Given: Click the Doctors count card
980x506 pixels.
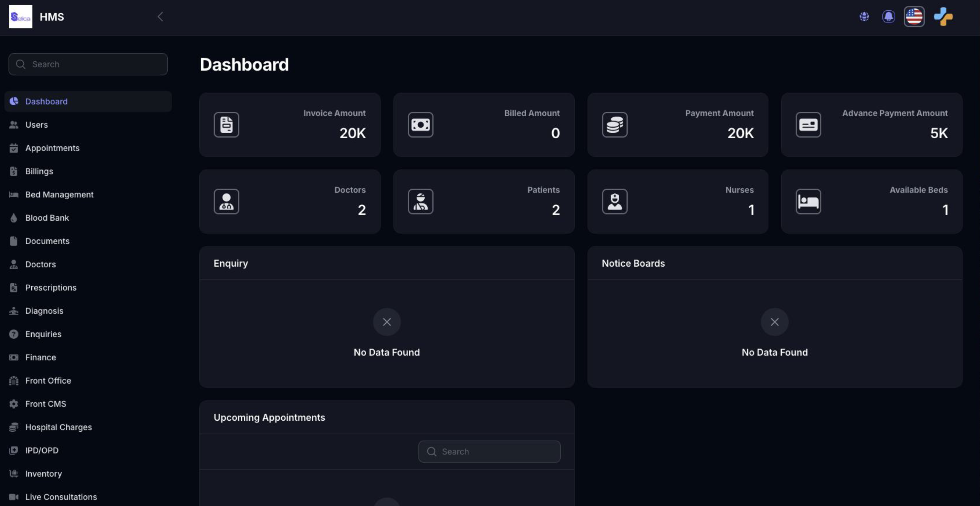Looking at the screenshot, I should (289, 202).
